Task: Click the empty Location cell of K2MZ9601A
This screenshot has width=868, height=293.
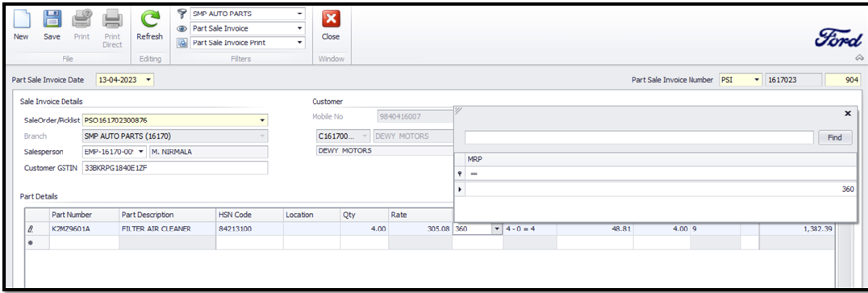Action: pyautogui.click(x=311, y=228)
